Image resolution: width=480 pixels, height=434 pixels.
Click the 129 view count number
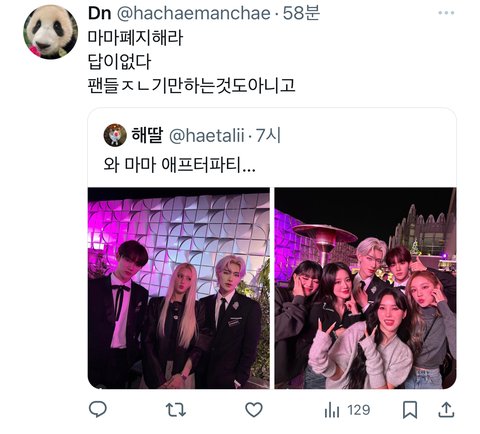pyautogui.click(x=359, y=410)
